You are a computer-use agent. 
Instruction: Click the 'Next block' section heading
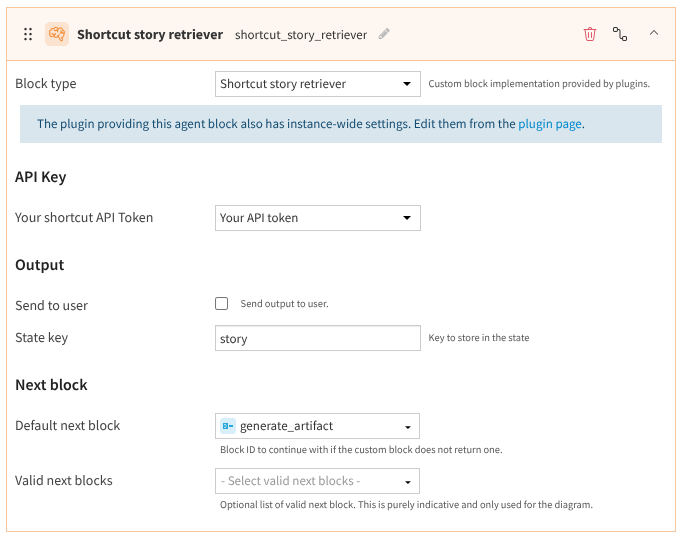(x=52, y=385)
